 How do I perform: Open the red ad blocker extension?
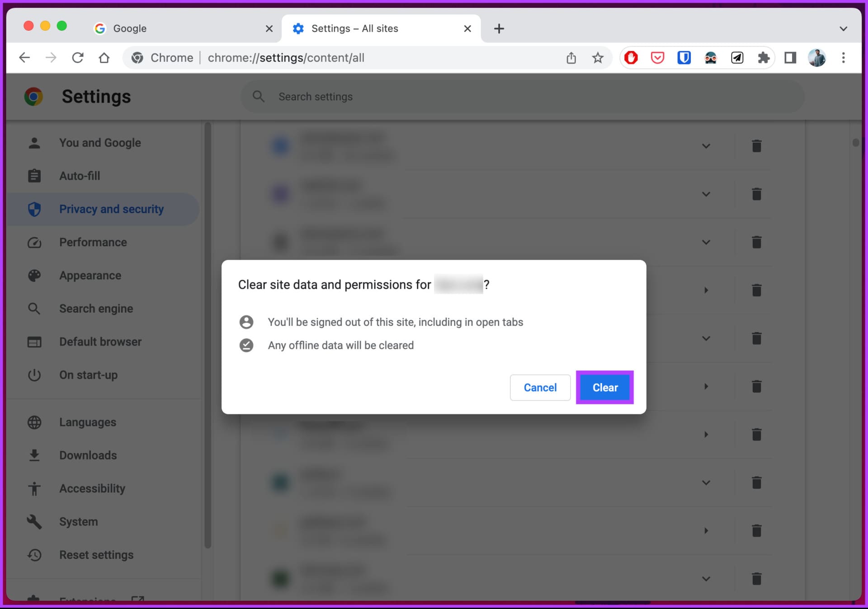pyautogui.click(x=631, y=58)
